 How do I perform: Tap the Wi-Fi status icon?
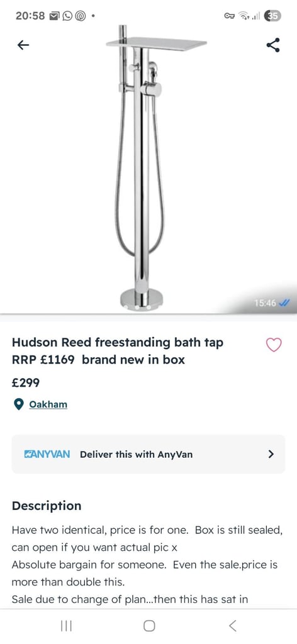click(x=245, y=16)
